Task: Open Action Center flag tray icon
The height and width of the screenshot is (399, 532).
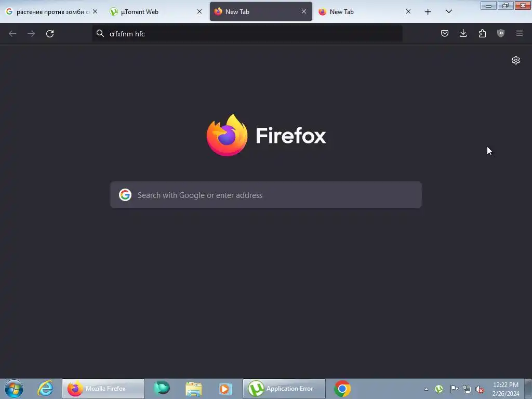Action: pyautogui.click(x=454, y=389)
